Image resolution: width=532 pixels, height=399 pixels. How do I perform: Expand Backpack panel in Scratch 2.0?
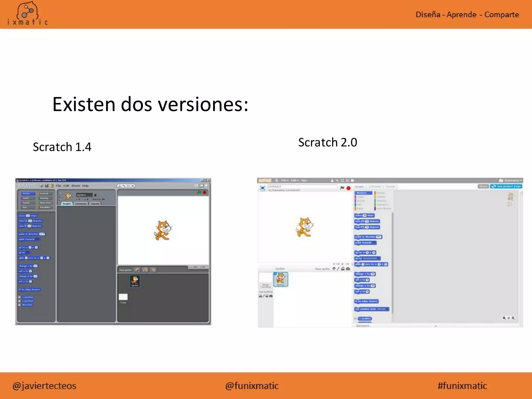(436, 326)
